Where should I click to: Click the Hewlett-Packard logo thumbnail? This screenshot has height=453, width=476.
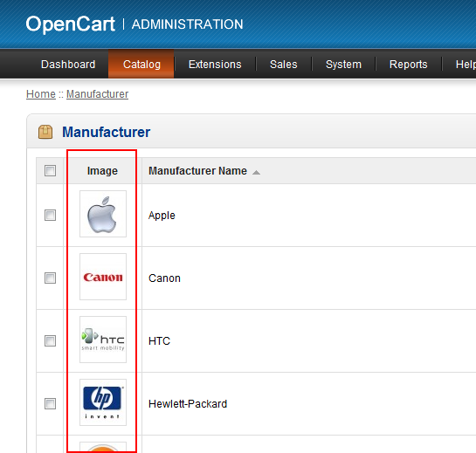pyautogui.click(x=103, y=402)
